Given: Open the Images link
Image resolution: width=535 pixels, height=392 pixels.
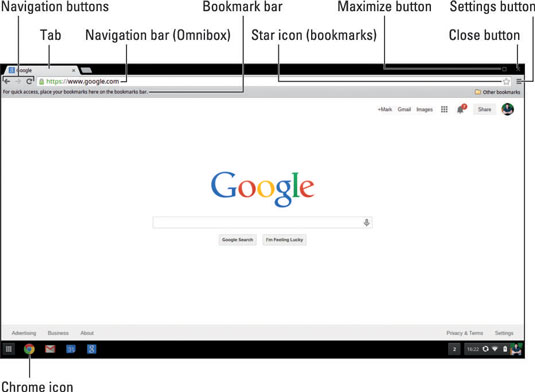Looking at the screenshot, I should pos(424,110).
